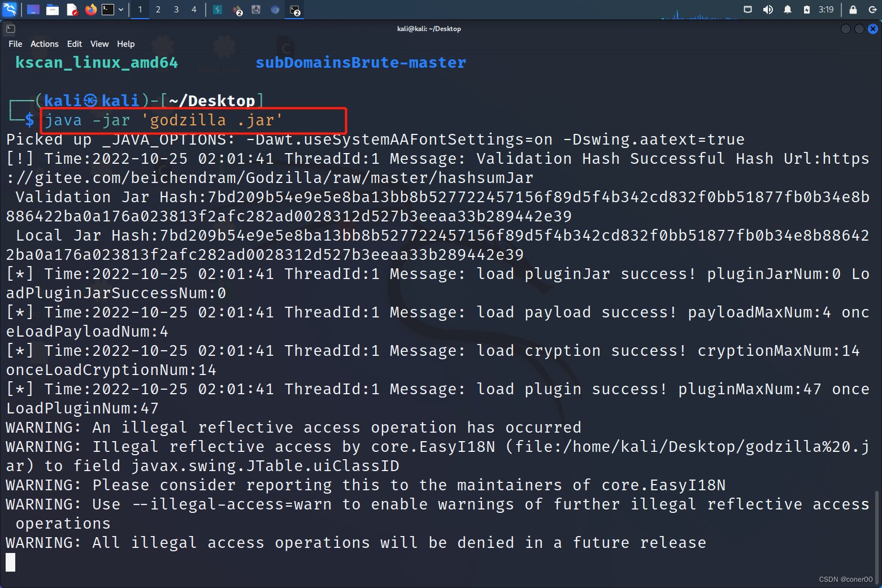The height and width of the screenshot is (588, 882).
Task: Open the power manager battery icon
Action: pyautogui.click(x=807, y=10)
